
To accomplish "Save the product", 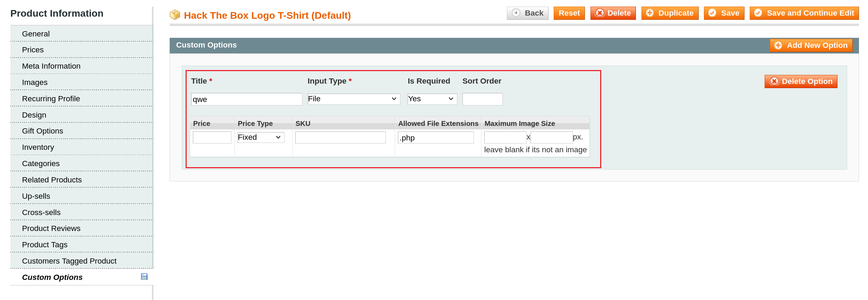I will (724, 13).
